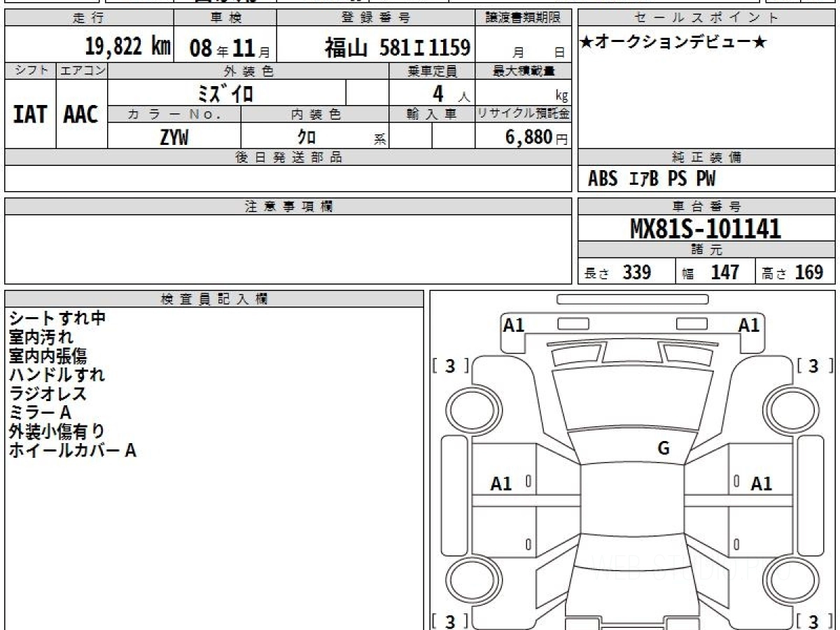Image resolution: width=840 pixels, height=630 pixels.
Task: Click the upper-right wheel circle in diagram
Action: (x=791, y=409)
